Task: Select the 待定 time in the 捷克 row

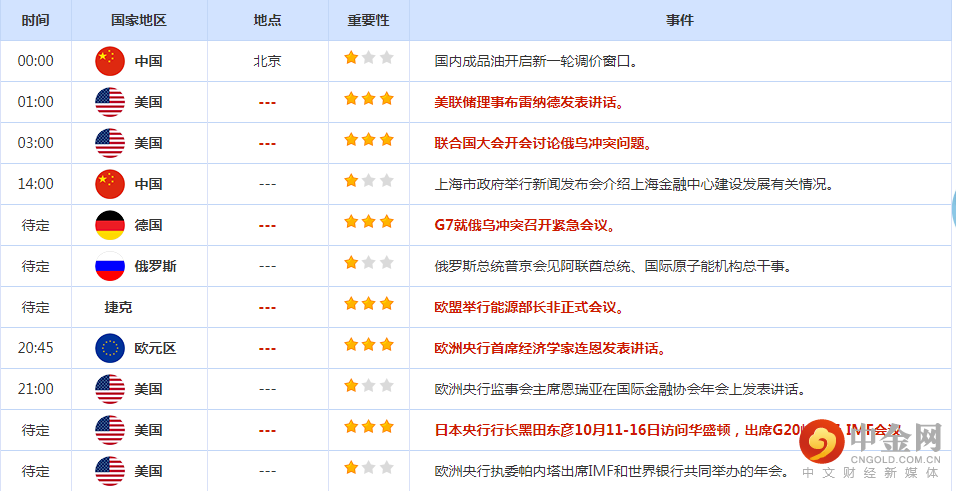Action: coord(35,307)
